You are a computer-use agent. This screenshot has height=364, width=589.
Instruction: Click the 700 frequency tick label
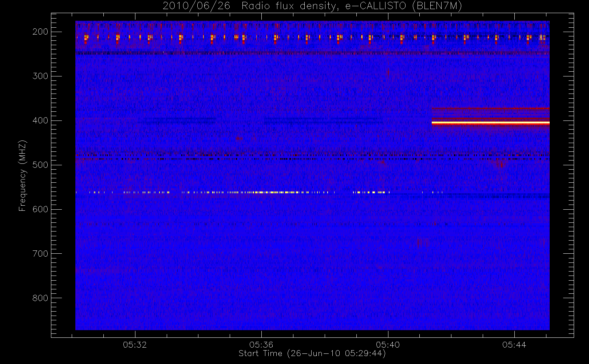pyautogui.click(x=40, y=254)
